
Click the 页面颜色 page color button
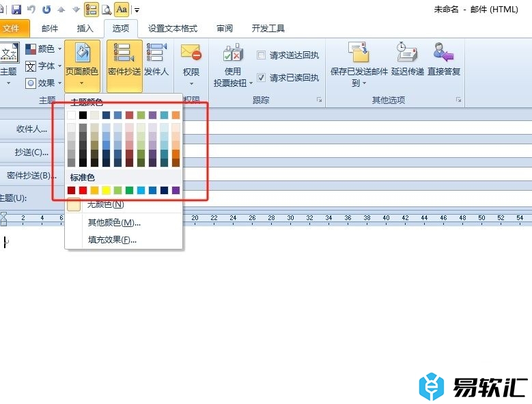pyautogui.click(x=82, y=66)
